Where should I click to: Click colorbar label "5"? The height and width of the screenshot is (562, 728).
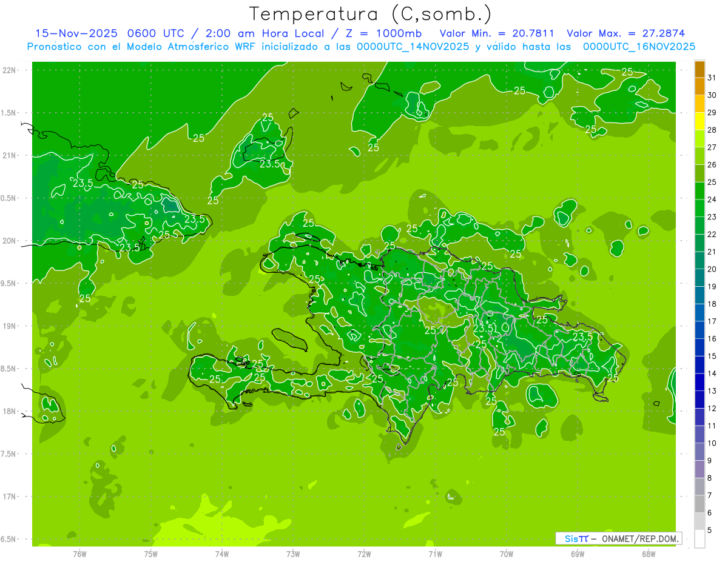click(710, 530)
